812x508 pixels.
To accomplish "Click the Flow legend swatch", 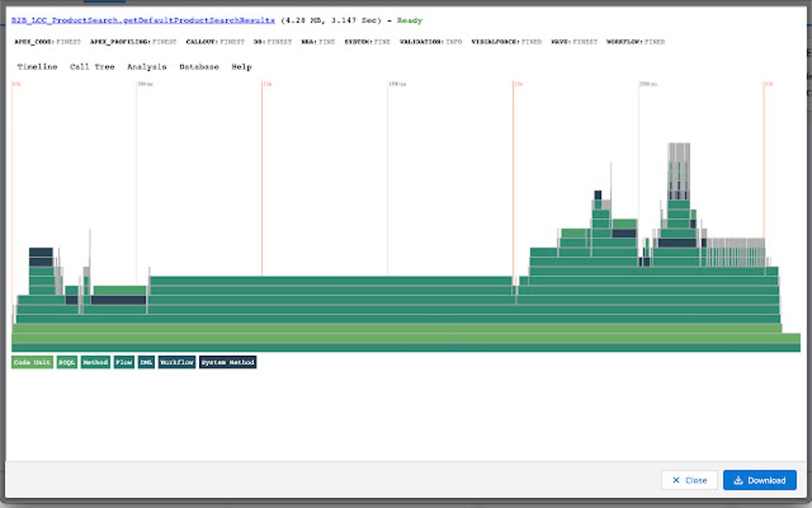I will (123, 362).
